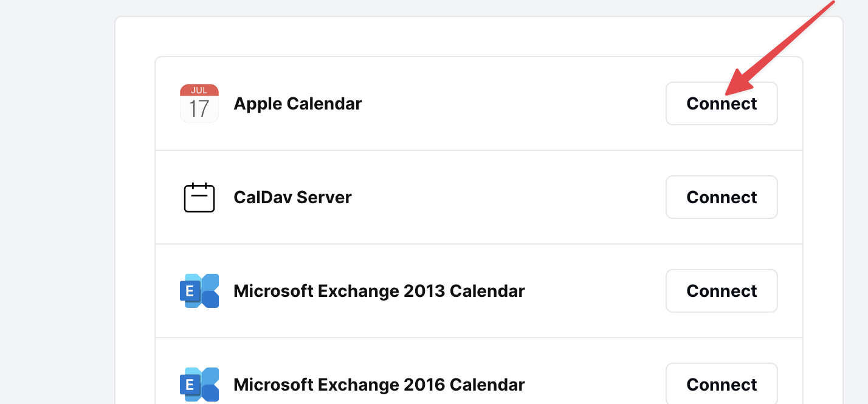This screenshot has width=868, height=404.
Task: Click the outlined calendar glyph for CalDav
Action: 199,197
